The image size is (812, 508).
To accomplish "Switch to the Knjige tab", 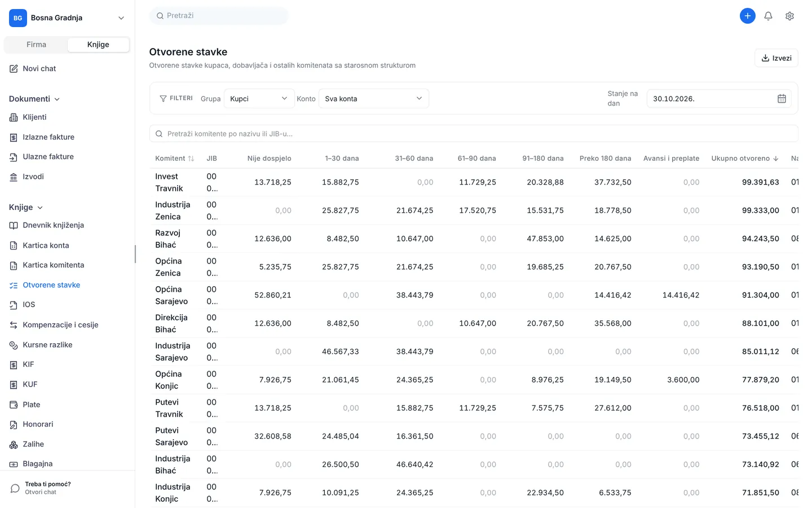I will pos(98,45).
